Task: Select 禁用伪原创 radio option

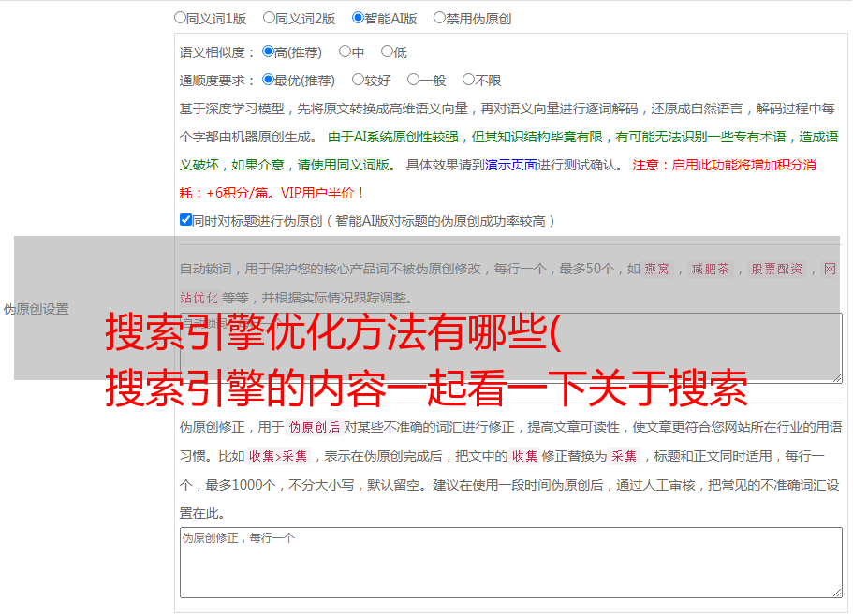Action: point(439,18)
